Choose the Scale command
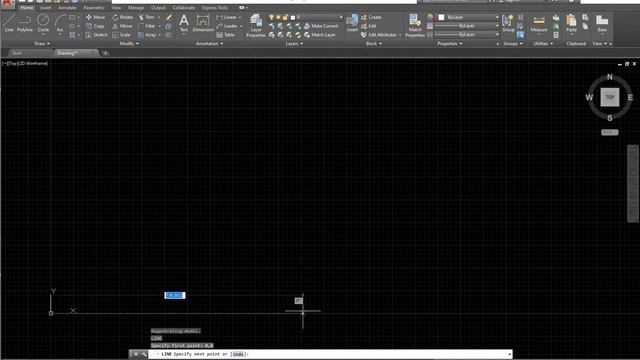Viewport: 640px width, 360px height. pyautogui.click(x=121, y=35)
